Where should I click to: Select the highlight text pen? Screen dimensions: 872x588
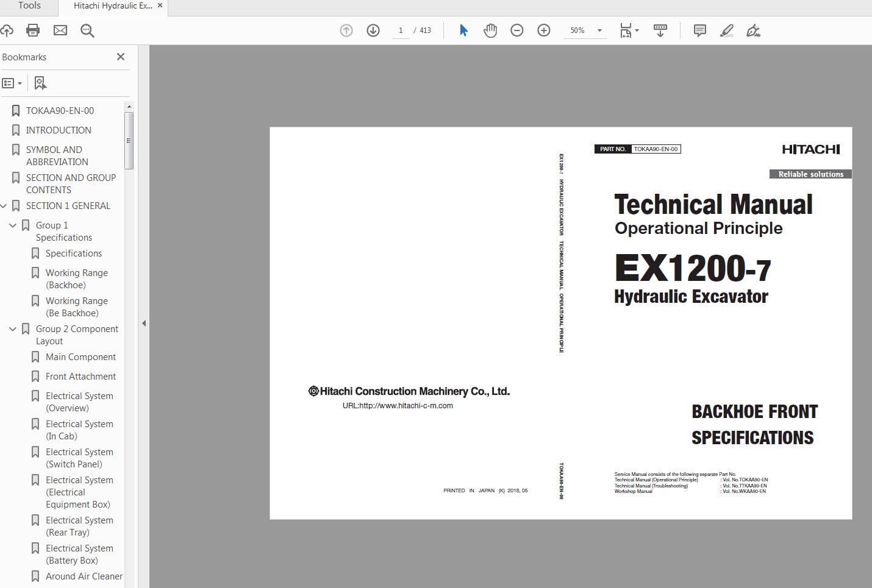[x=727, y=30]
